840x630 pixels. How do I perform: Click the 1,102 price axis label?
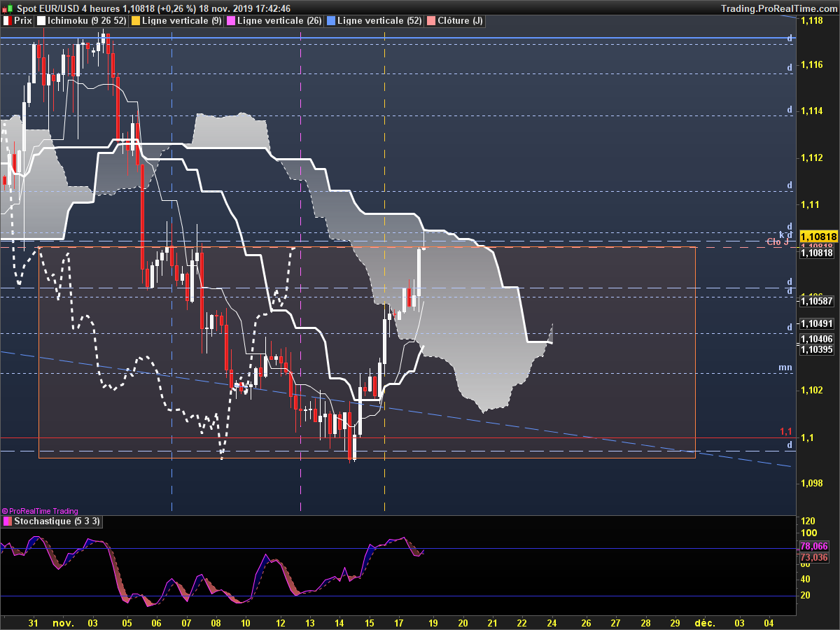(x=812, y=391)
